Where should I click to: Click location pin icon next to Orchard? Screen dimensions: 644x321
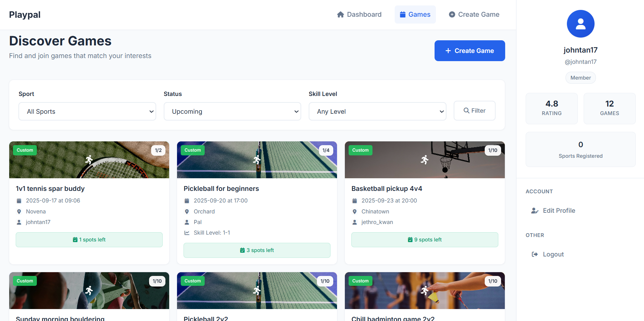point(187,212)
